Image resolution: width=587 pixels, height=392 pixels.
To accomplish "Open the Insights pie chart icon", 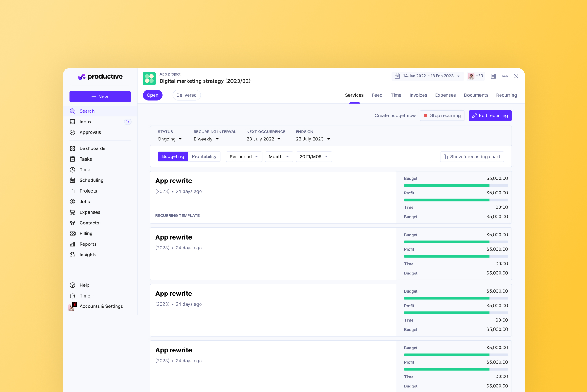I will coord(73,255).
